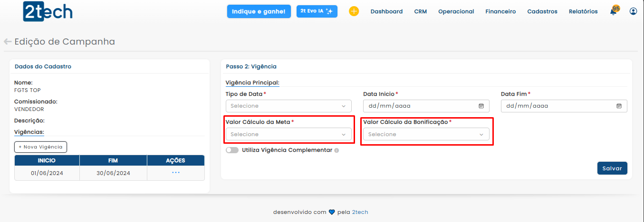Open the user profile icon
Screen dimensions: 644x222
point(633,11)
